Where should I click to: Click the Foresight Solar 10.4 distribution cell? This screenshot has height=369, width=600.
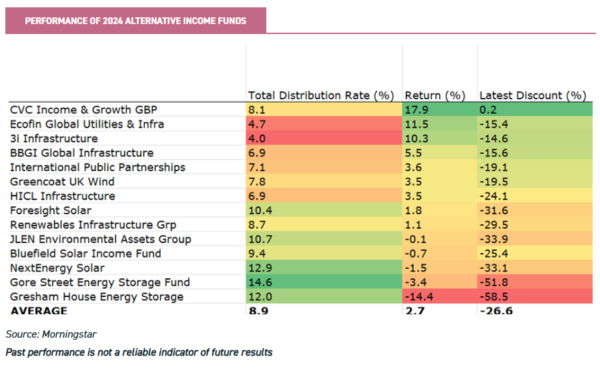pyautogui.click(x=324, y=211)
